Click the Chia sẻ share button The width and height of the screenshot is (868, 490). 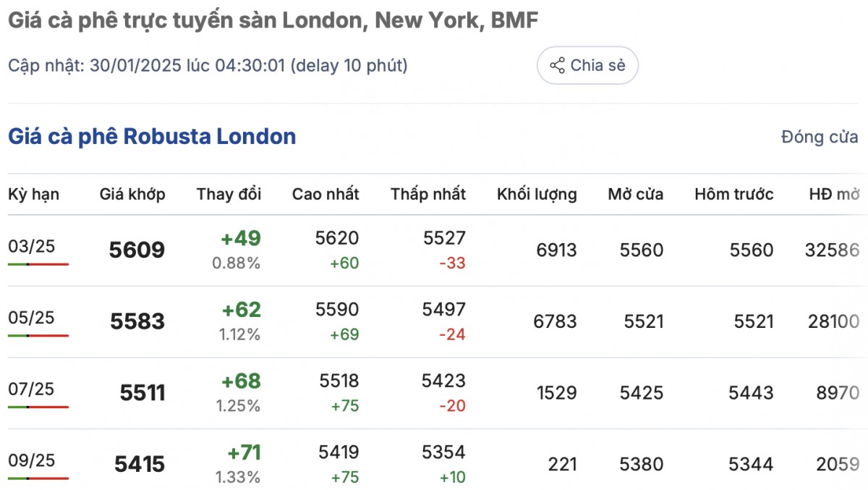click(587, 66)
